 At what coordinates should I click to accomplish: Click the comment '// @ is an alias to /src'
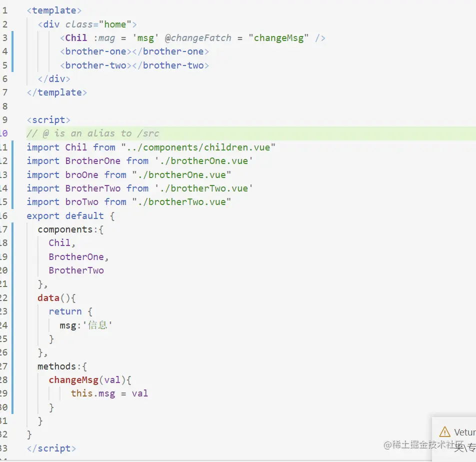93,133
